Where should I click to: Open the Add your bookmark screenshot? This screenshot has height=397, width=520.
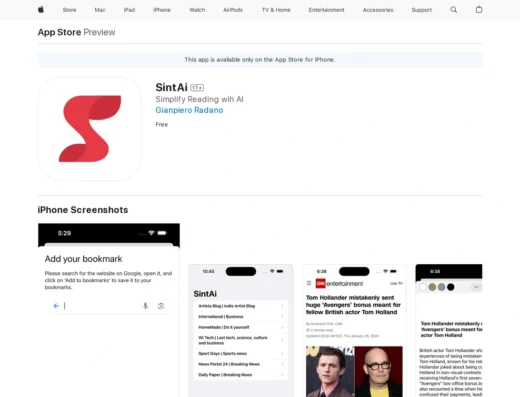click(109, 310)
